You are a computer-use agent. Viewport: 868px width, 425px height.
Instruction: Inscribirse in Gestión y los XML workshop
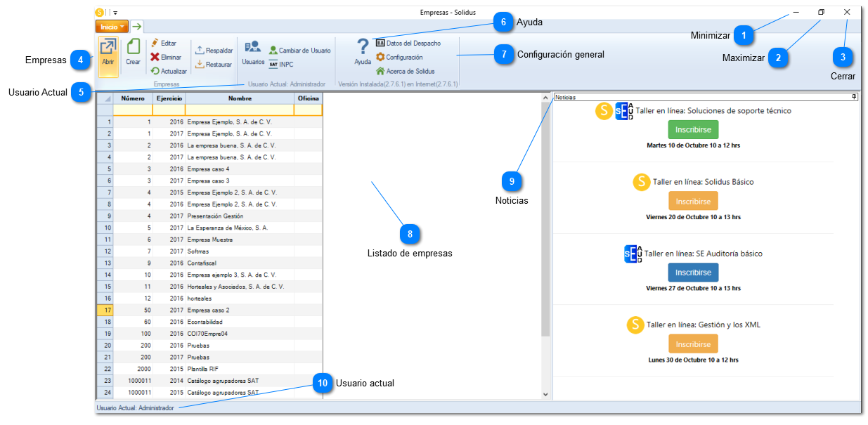coord(693,344)
